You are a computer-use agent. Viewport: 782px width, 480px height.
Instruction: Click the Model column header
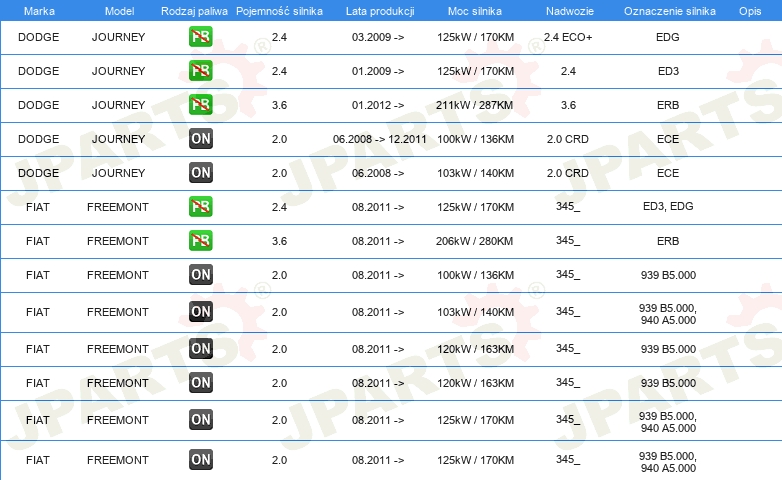[x=119, y=11]
